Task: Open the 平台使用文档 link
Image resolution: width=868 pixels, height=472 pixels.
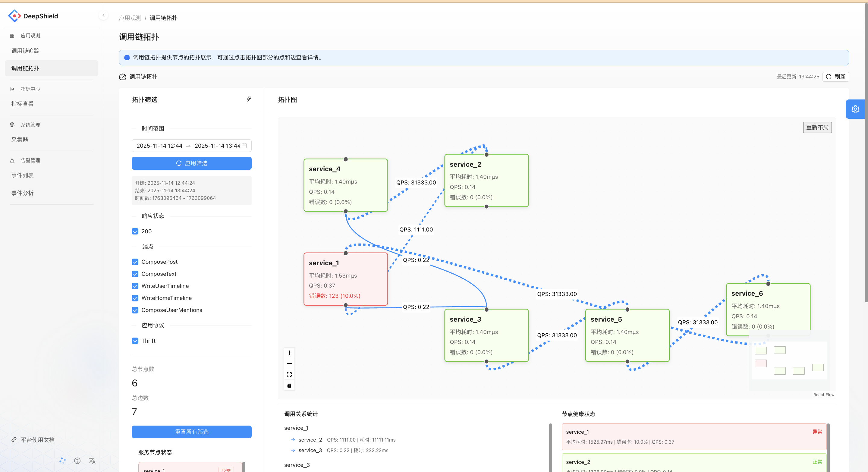Action: point(37,440)
